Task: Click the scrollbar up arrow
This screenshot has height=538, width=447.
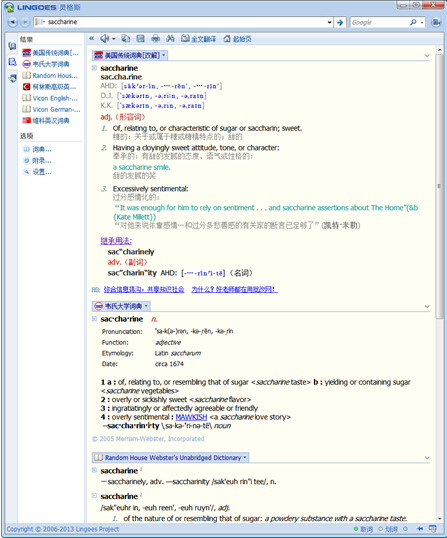Action: click(x=439, y=50)
